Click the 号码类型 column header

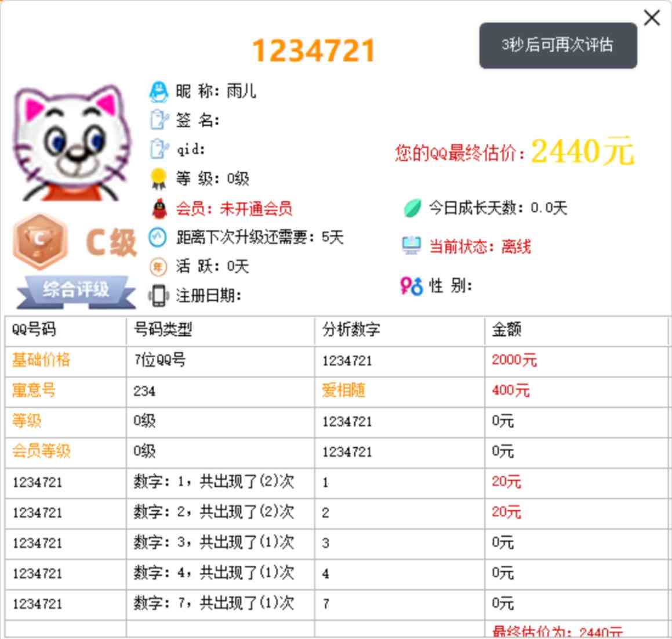164,329
